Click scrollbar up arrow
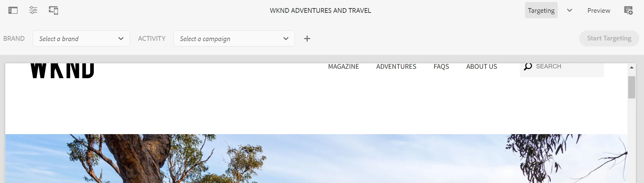The image size is (644, 183). (632, 68)
